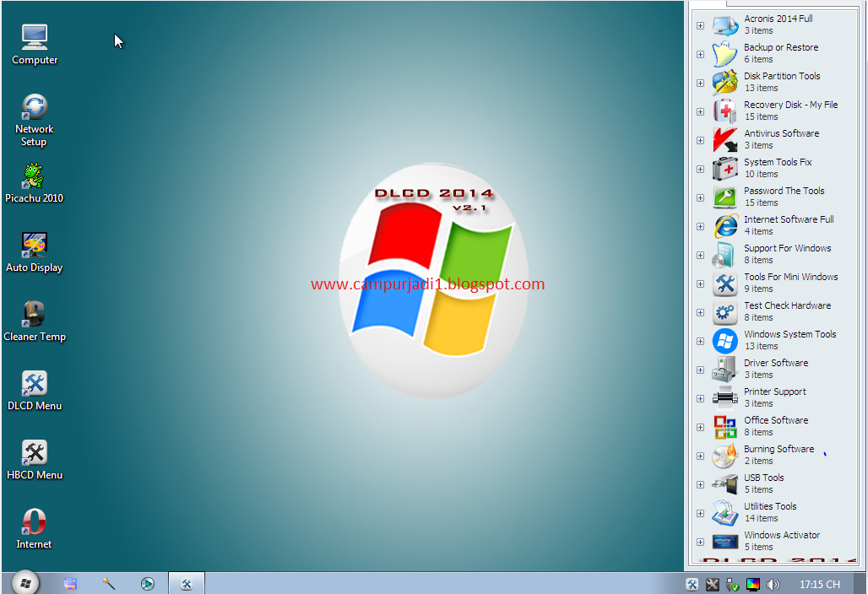Image resolution: width=868 pixels, height=594 pixels.
Task: Expand the USB Tools group
Action: (700, 485)
